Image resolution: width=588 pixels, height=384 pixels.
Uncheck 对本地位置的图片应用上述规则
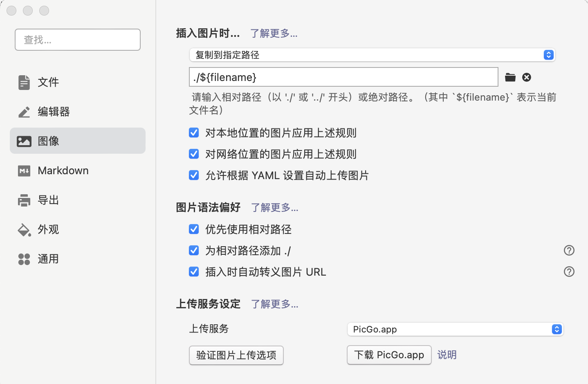(x=194, y=133)
